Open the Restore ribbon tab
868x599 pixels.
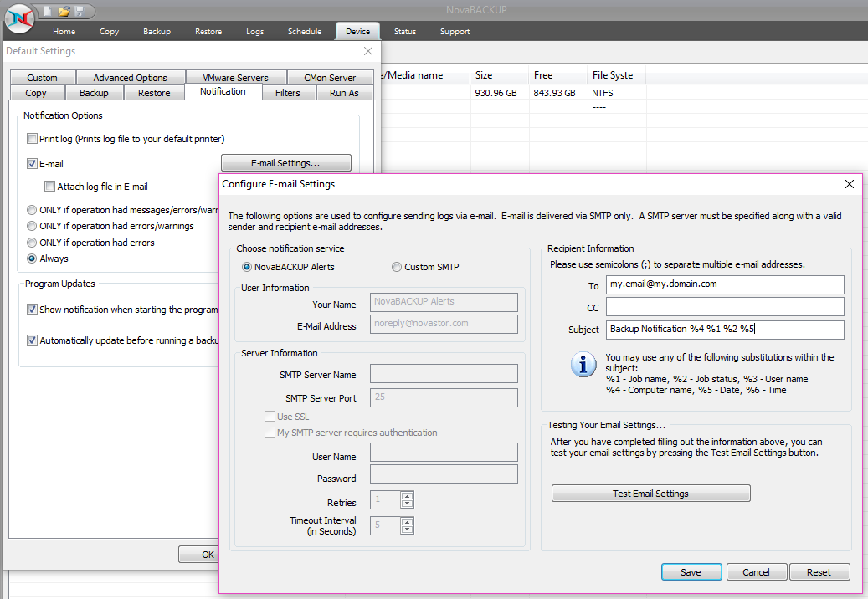[208, 32]
